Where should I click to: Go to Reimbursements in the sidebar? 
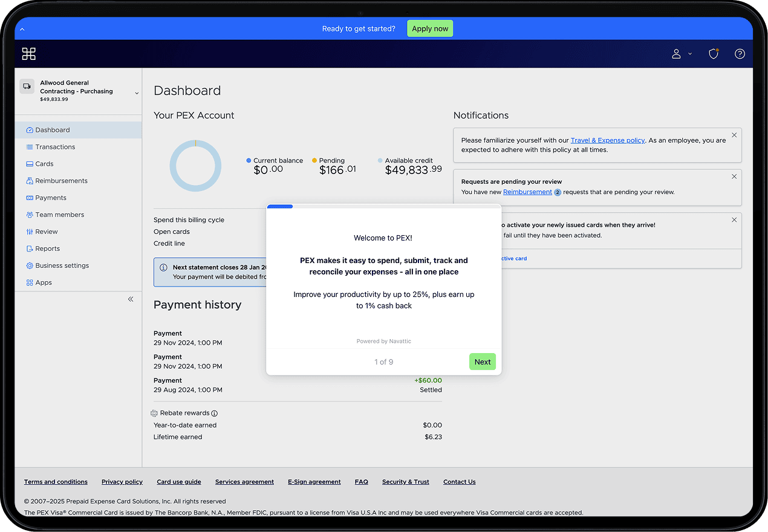pyautogui.click(x=61, y=181)
